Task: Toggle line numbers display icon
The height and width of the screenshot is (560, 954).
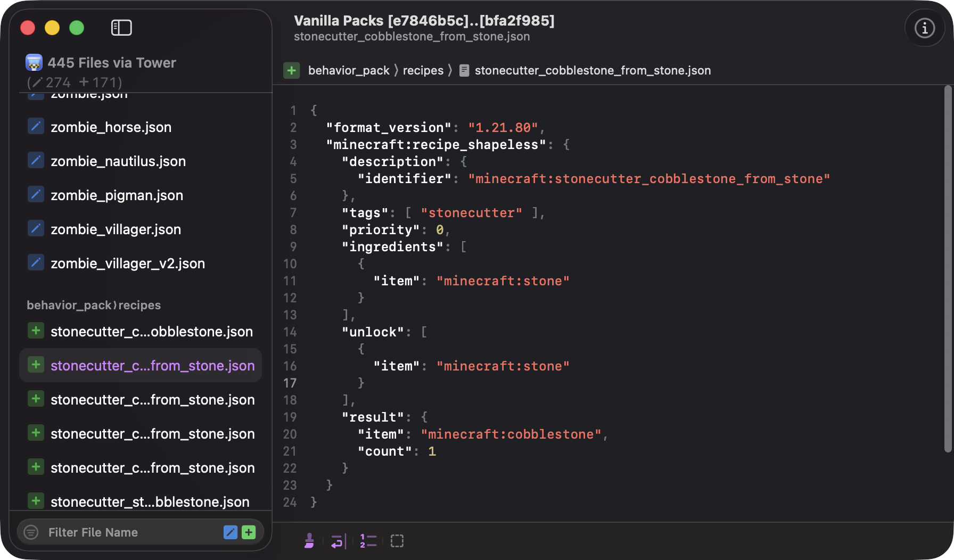Action: 368,541
